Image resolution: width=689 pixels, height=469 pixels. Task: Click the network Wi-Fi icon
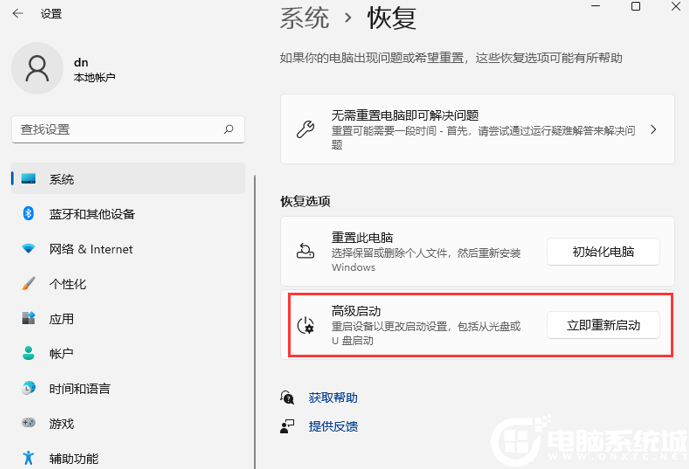click(29, 249)
